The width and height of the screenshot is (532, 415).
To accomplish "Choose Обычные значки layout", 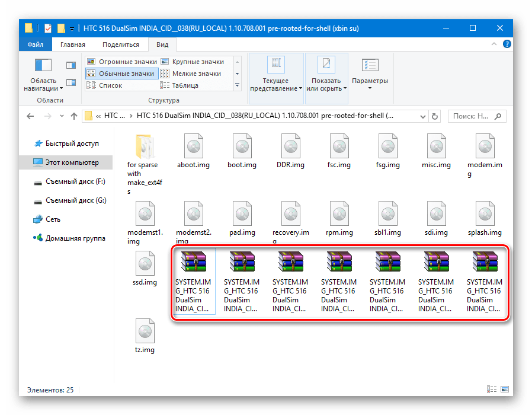I will tap(122, 74).
